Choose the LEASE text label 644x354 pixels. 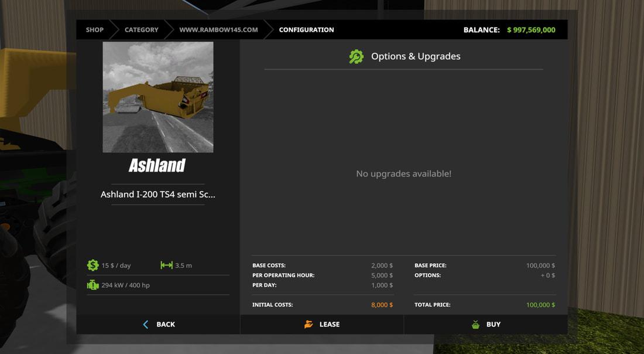(330, 324)
